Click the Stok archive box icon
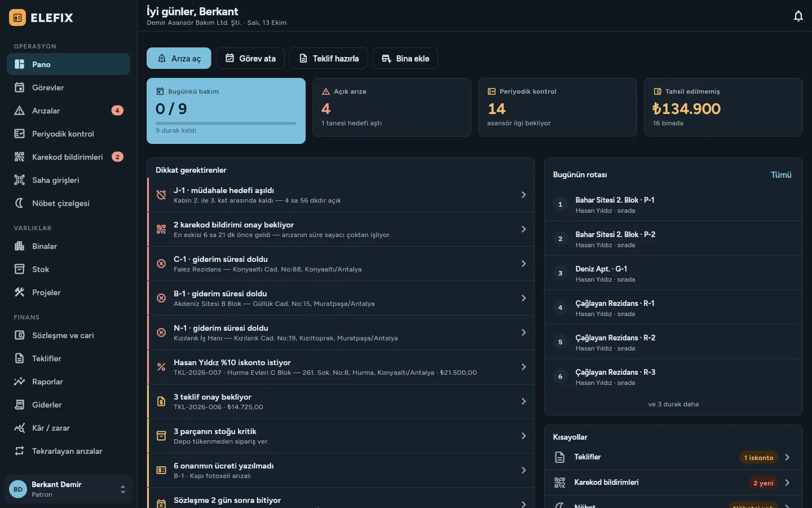This screenshot has width=812, height=508. pos(19,269)
